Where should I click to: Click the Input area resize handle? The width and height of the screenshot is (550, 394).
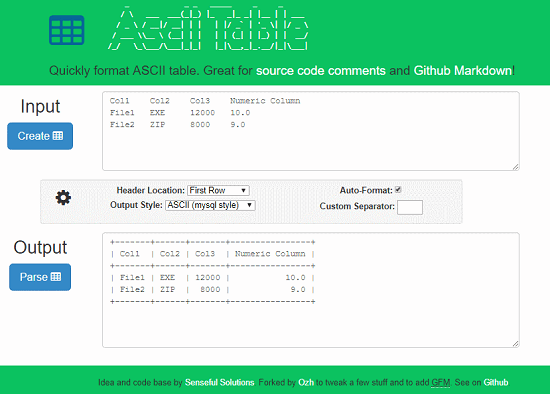click(516, 167)
